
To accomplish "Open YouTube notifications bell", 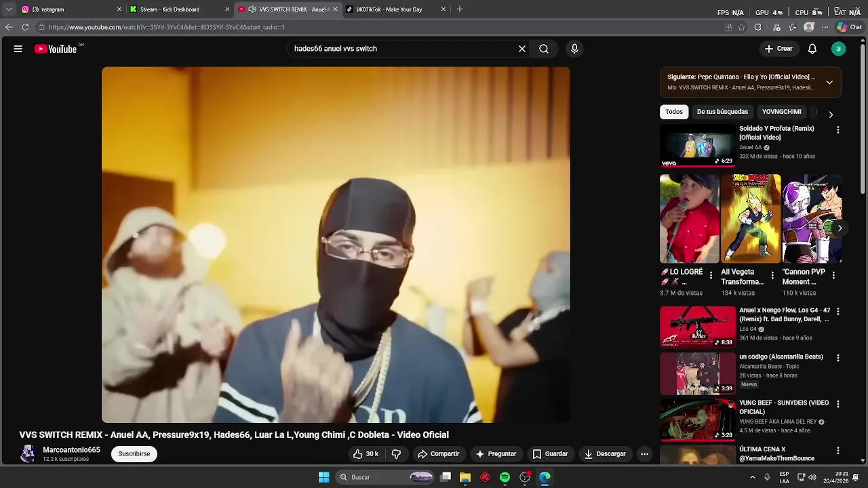I will 812,49.
